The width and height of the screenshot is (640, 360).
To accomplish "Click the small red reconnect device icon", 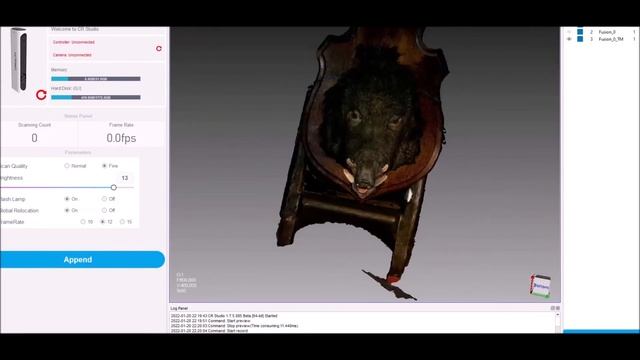I will click(159, 49).
